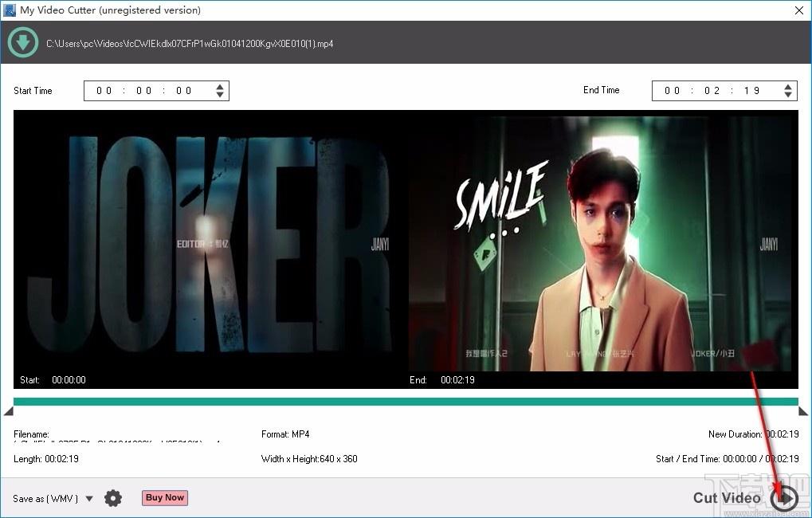The height and width of the screenshot is (518, 812).
Task: Click the Cut Video text button
Action: [727, 498]
